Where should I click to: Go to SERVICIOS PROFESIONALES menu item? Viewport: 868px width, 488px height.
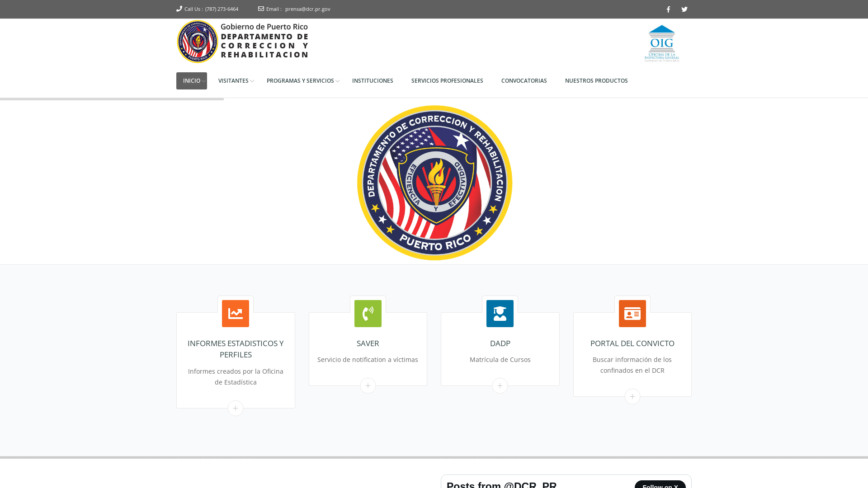[447, 81]
